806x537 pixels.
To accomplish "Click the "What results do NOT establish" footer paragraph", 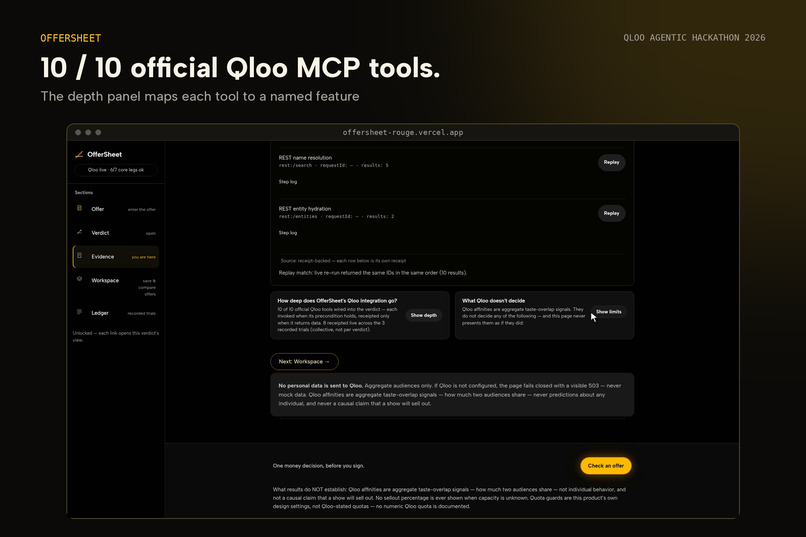I will coord(449,498).
